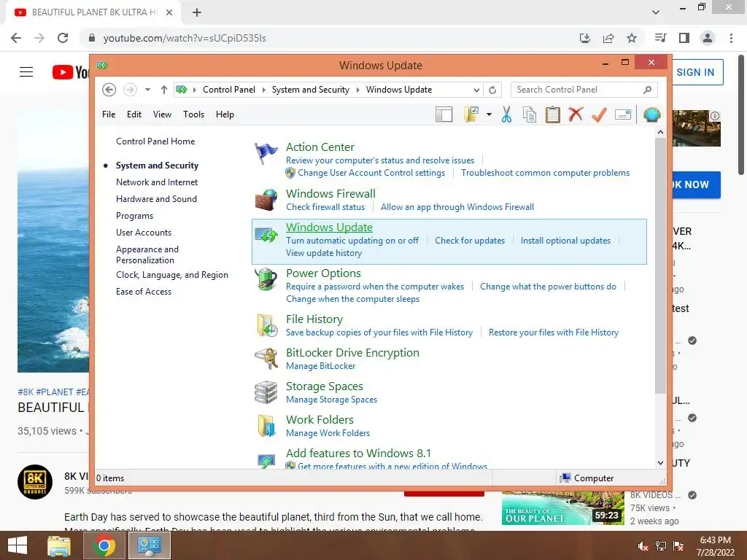
Task: Open recent locations dropdown arrow
Action: [147, 90]
